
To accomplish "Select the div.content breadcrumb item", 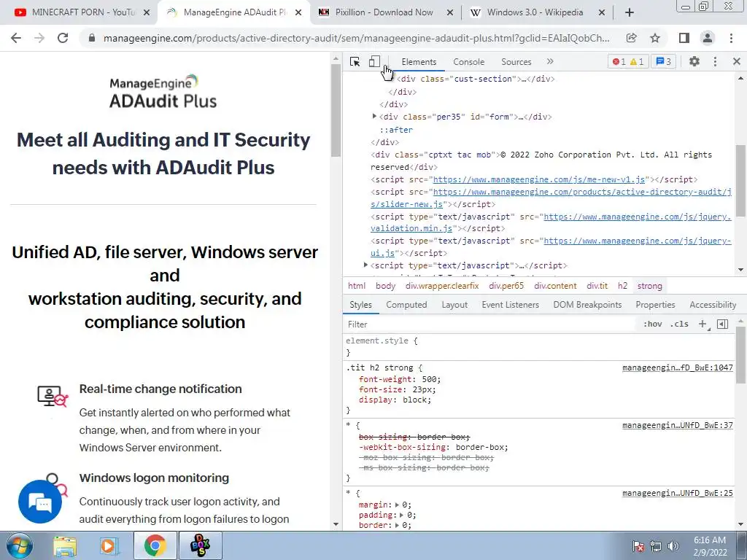I will (x=555, y=286).
